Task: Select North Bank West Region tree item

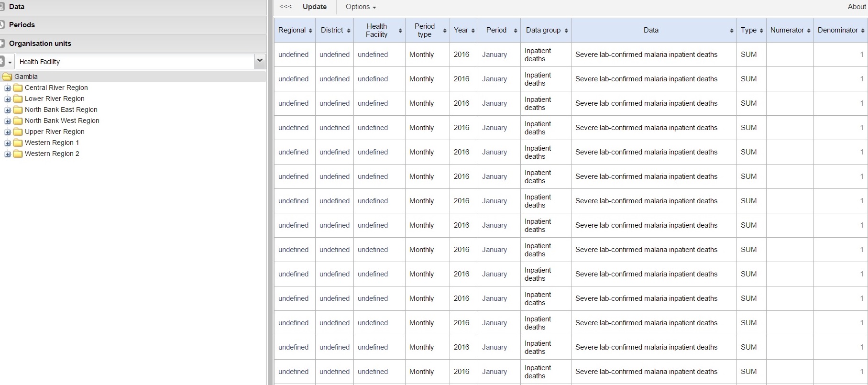Action: [62, 121]
